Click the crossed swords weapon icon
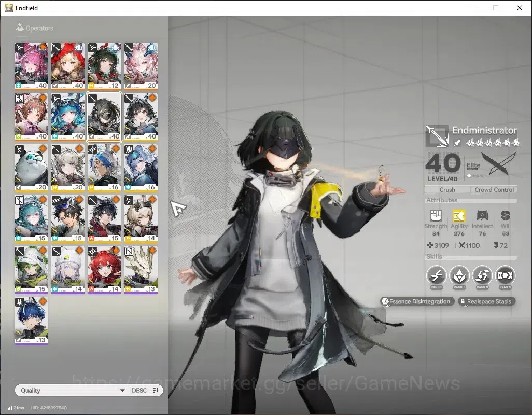 [498, 163]
